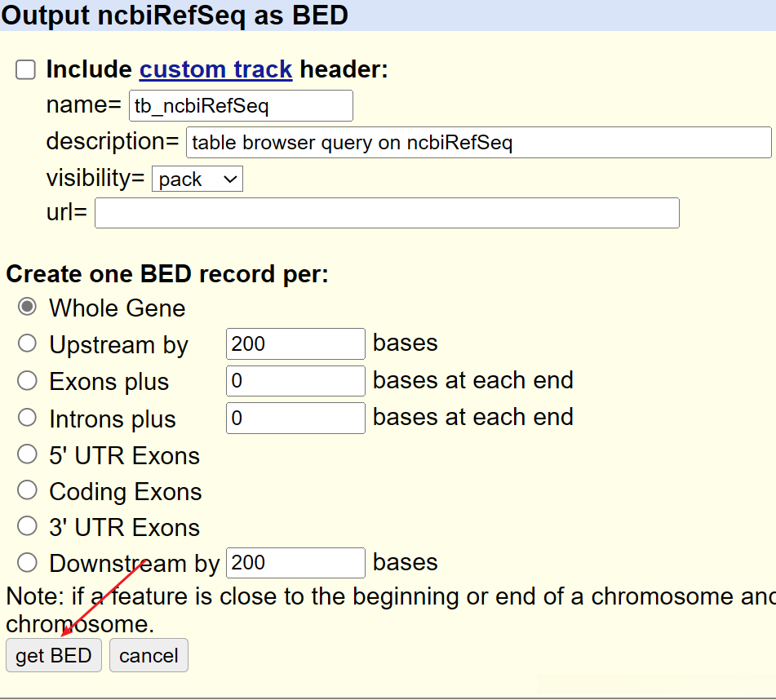Click the Upstream bases number field
The image size is (776, 700).
pyautogui.click(x=295, y=343)
